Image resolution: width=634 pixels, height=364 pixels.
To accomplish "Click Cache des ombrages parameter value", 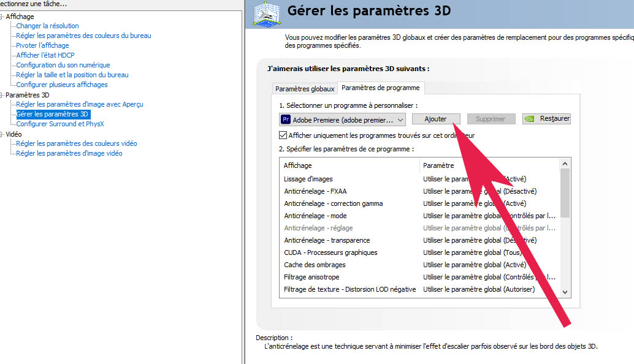I will coord(475,265).
